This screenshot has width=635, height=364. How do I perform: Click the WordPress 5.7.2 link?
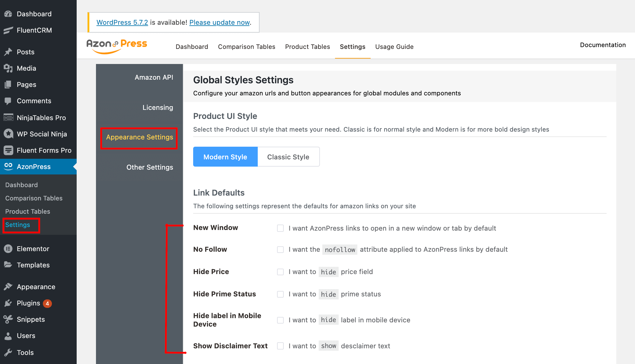(122, 22)
